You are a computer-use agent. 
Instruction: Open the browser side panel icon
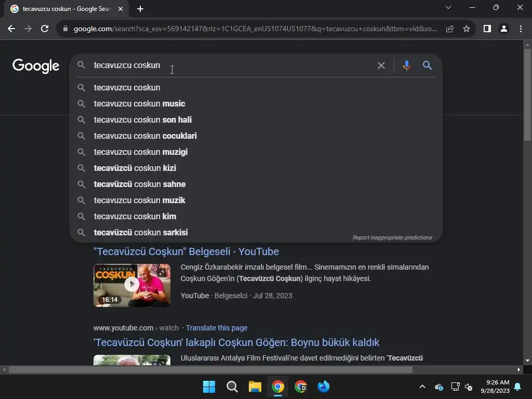click(x=487, y=29)
